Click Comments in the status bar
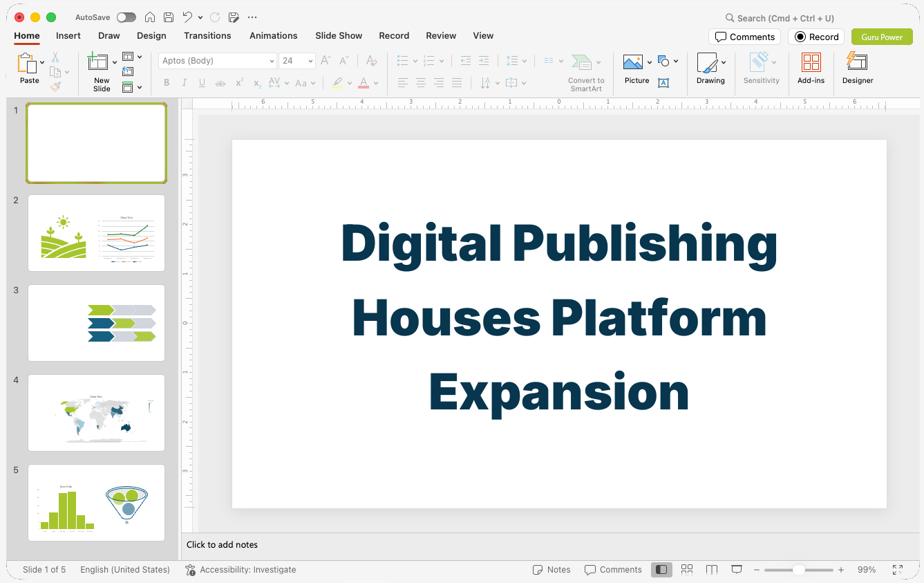The width and height of the screenshot is (924, 583). point(613,570)
